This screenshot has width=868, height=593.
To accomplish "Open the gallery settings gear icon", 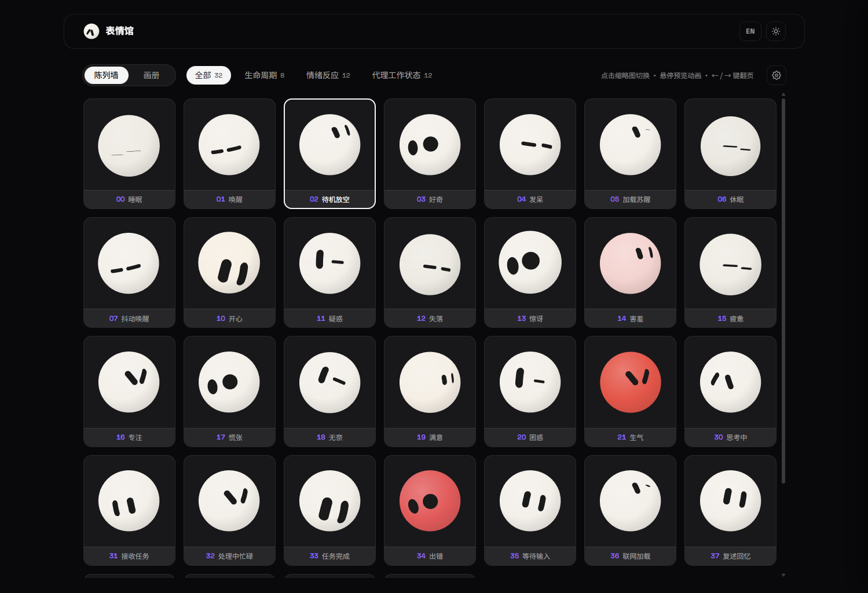I will click(777, 75).
